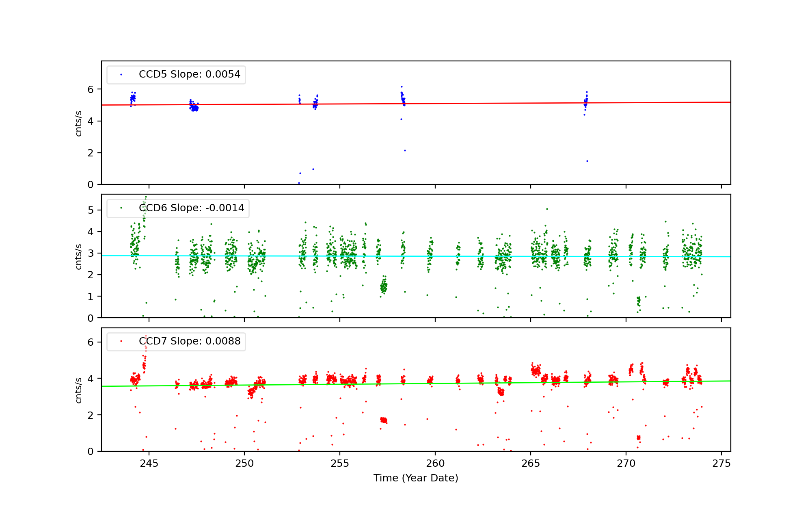Click the 275 tick label on x-axis

click(x=721, y=464)
